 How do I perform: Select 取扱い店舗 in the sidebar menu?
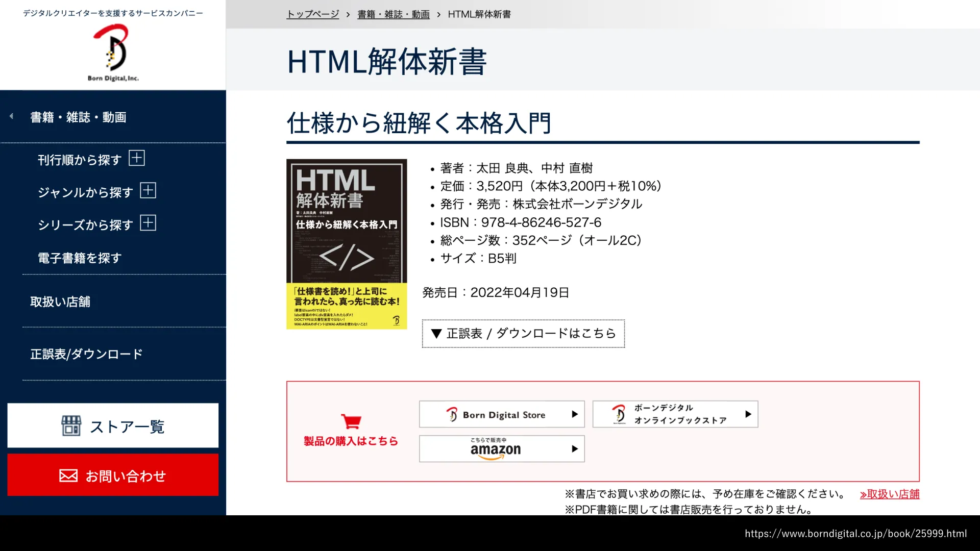(60, 302)
